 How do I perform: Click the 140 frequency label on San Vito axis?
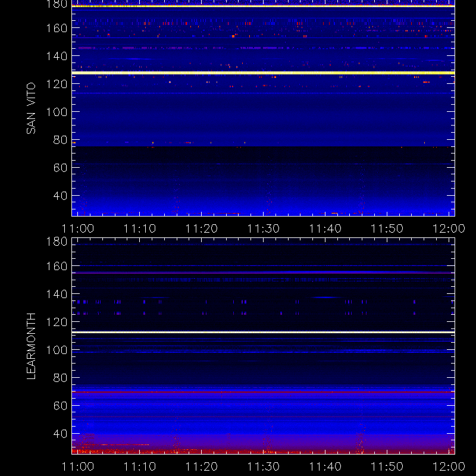click(57, 56)
